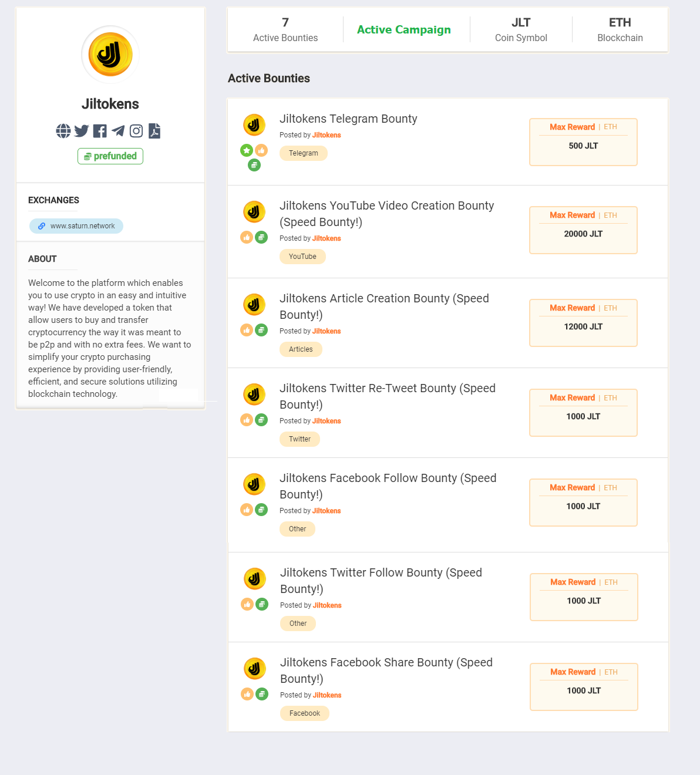Open the whitepaper PDF icon
Viewport: 700px width, 775px height.
click(x=154, y=131)
